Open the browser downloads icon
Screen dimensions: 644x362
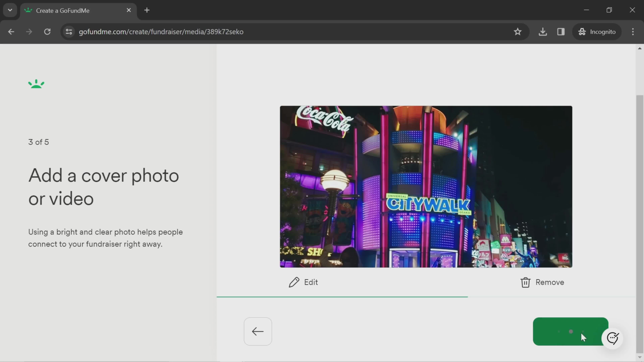[x=543, y=32]
